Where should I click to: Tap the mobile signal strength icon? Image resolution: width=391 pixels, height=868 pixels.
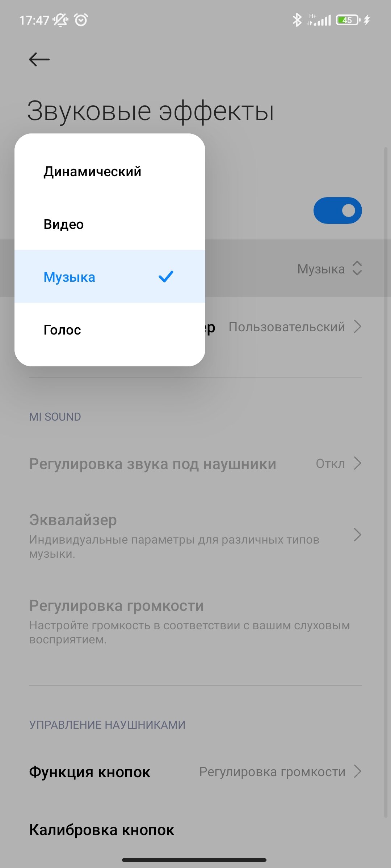coord(319,20)
